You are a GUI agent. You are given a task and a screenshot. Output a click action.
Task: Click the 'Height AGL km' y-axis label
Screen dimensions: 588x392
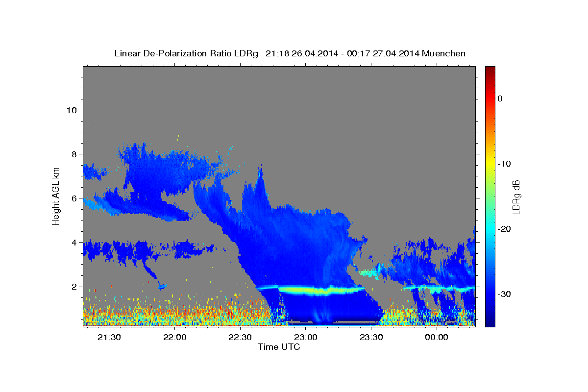(56, 196)
